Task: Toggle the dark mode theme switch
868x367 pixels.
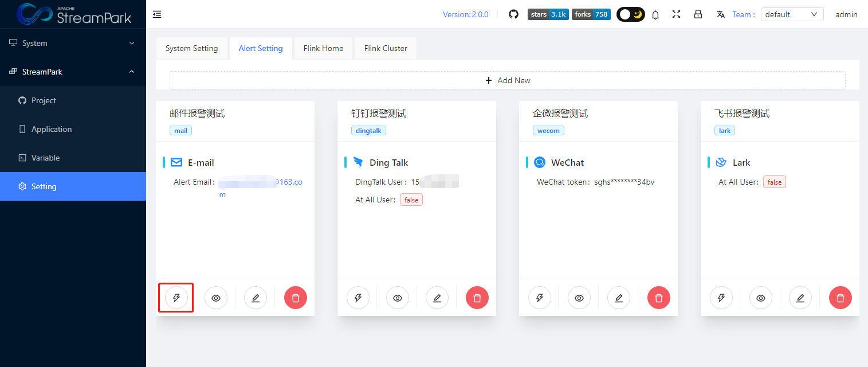Action: click(630, 14)
